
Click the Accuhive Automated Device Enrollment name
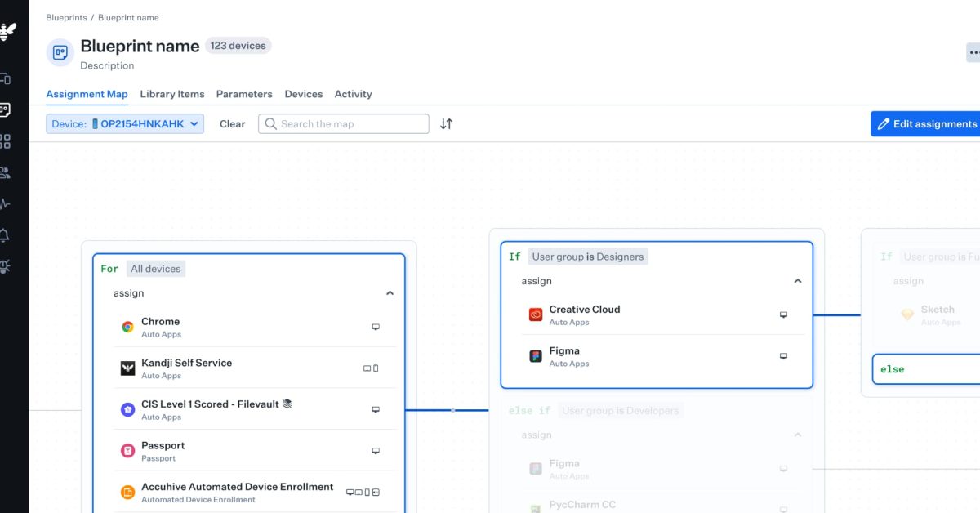coord(237,487)
